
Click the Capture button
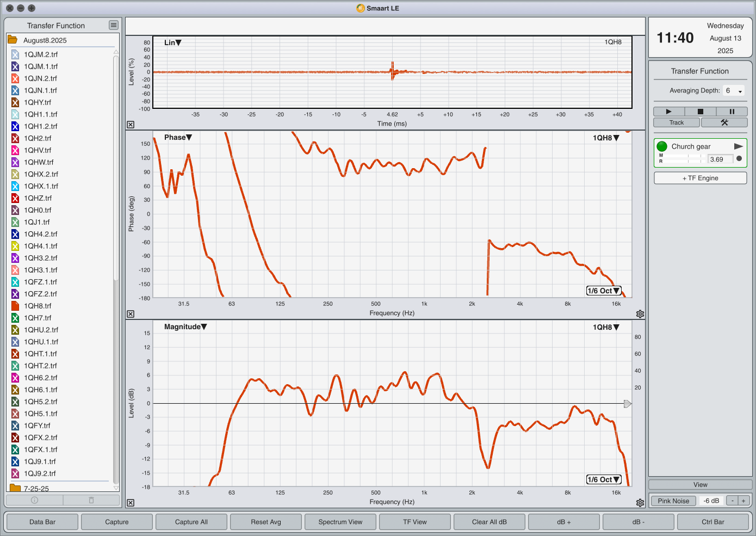point(117,522)
